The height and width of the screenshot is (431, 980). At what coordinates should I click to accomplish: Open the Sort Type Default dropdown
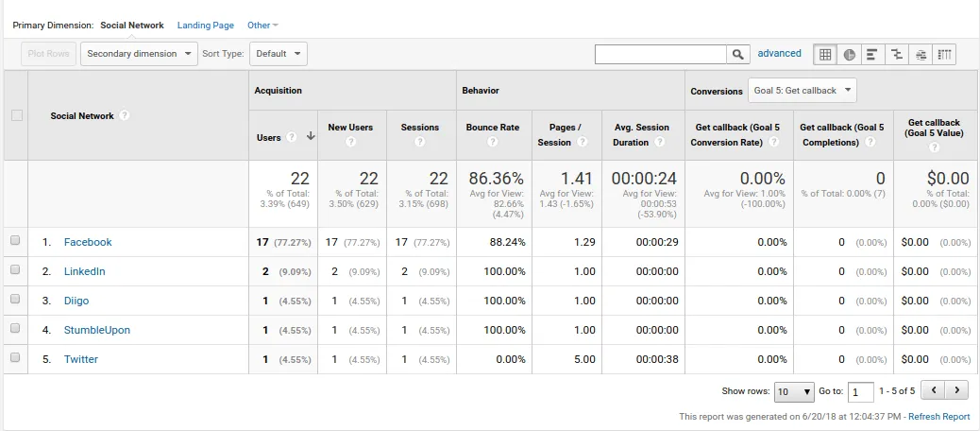279,54
